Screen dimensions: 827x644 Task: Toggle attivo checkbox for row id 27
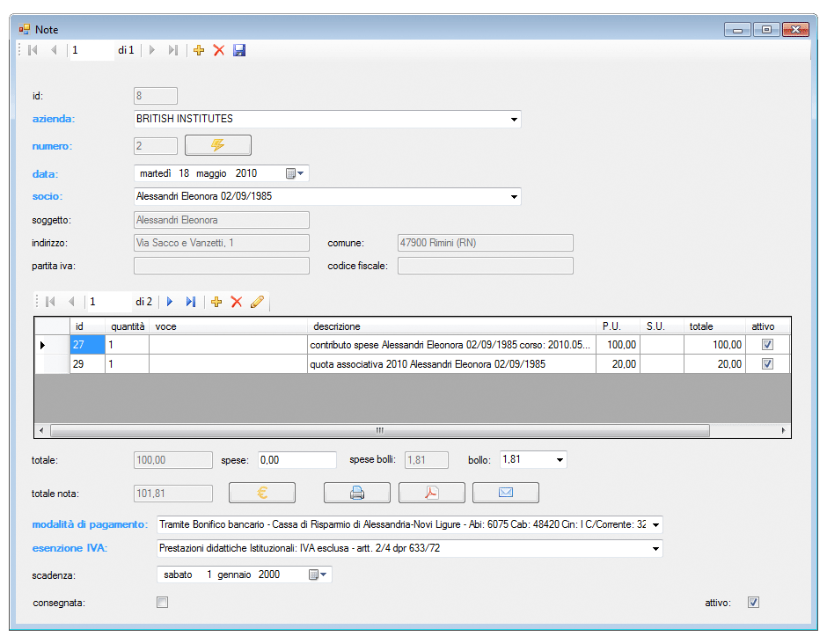pyautogui.click(x=767, y=345)
